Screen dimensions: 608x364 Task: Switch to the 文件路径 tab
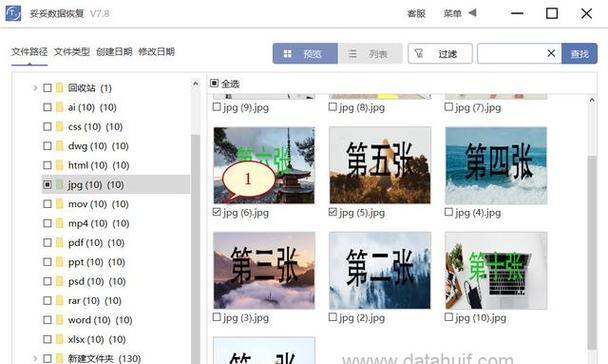coord(29,52)
